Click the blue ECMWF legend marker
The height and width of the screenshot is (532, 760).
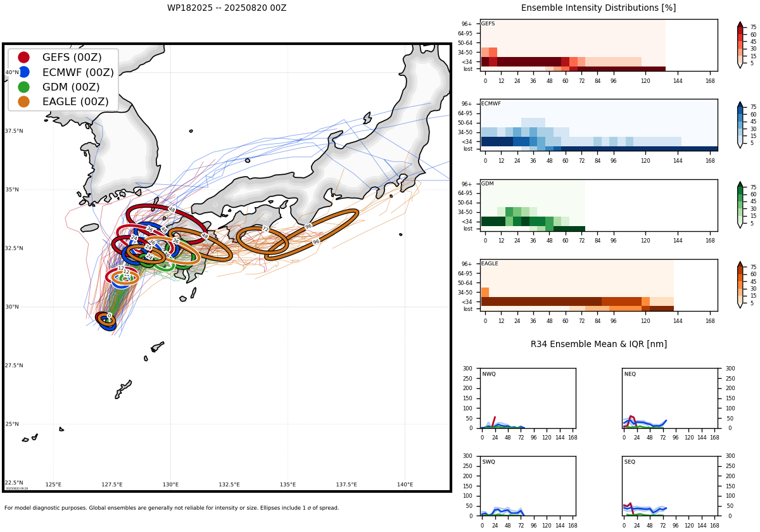click(23, 72)
